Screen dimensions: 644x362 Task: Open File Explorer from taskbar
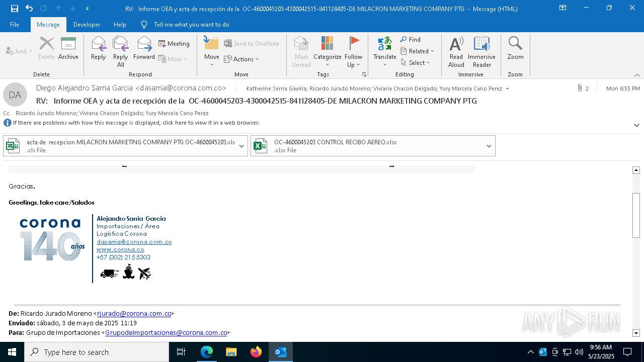tap(231, 352)
